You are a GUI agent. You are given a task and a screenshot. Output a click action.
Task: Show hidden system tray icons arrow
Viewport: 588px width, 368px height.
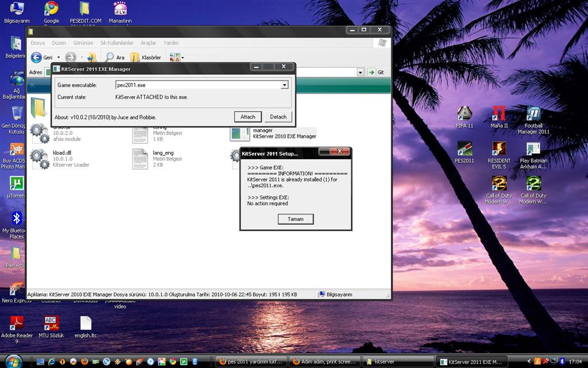tap(529, 362)
